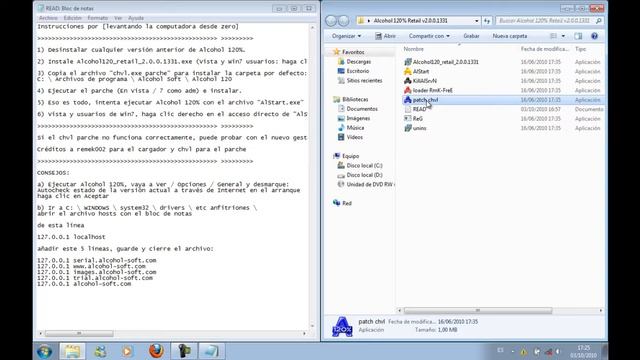640x360 pixels.
Task: Open Disco local (D:)
Action: [x=364, y=175]
